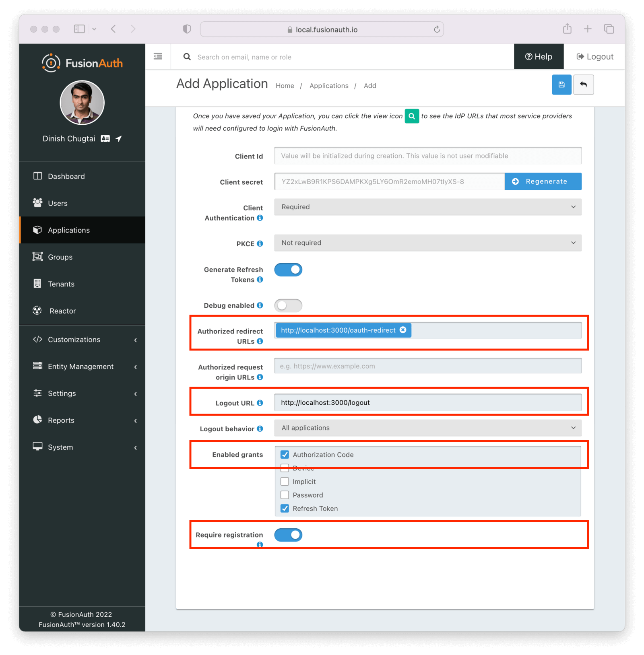Click the Generate Refresh Tokens info icon
This screenshot has width=644, height=655.
click(x=260, y=279)
